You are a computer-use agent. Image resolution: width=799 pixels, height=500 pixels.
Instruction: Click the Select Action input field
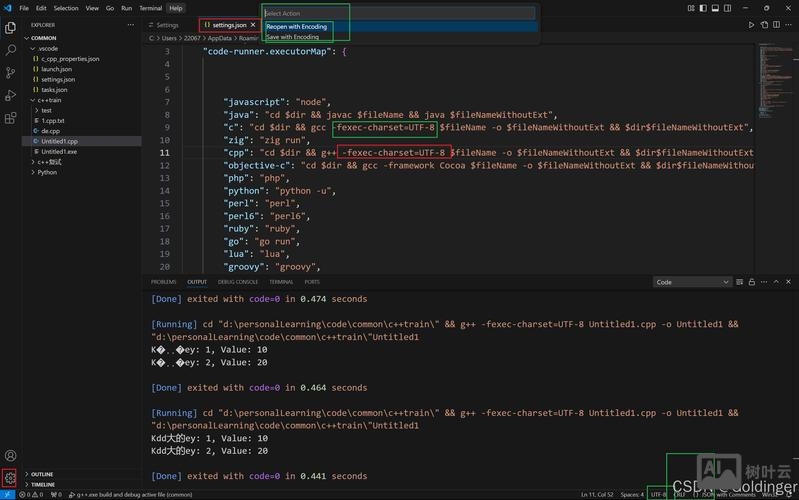(x=398, y=13)
